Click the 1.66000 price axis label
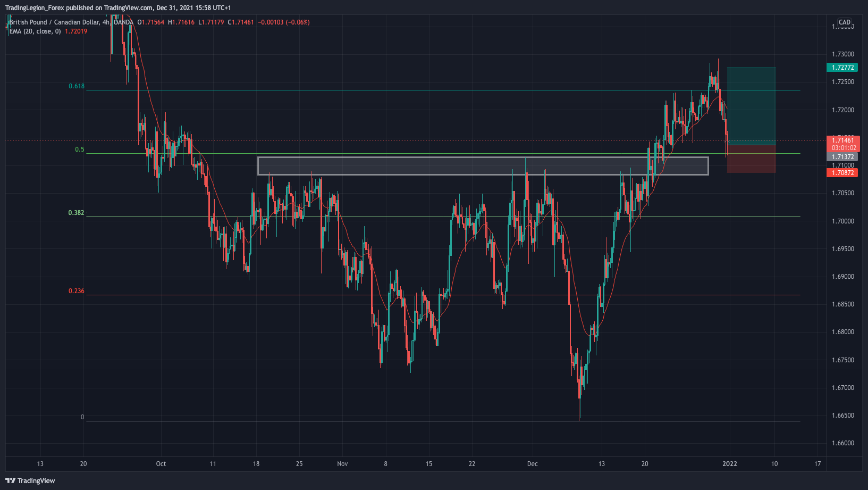868x490 pixels. 843,443
